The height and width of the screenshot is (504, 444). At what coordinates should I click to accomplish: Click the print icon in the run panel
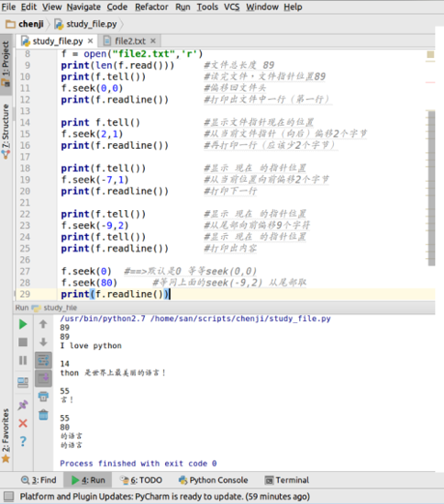(x=43, y=397)
